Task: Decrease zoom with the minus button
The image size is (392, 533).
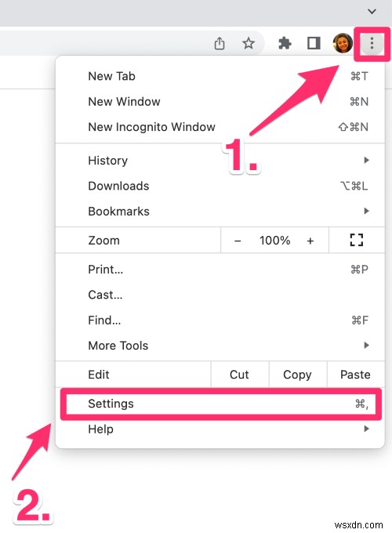Action: point(238,241)
